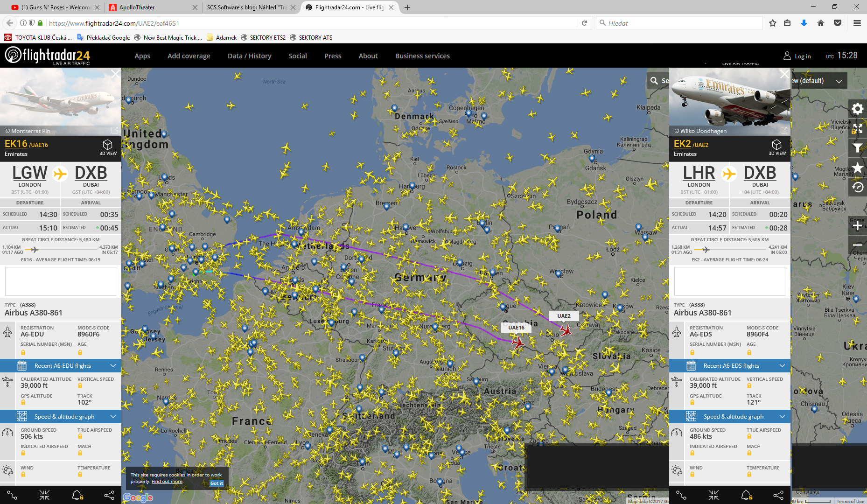Open the Firefox hamburger menu

[x=857, y=23]
